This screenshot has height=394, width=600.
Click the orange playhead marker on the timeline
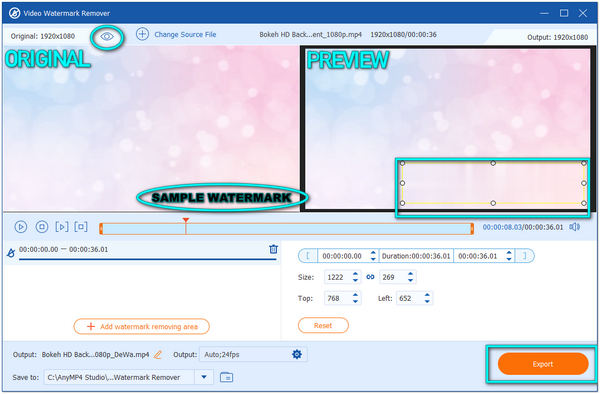186,220
